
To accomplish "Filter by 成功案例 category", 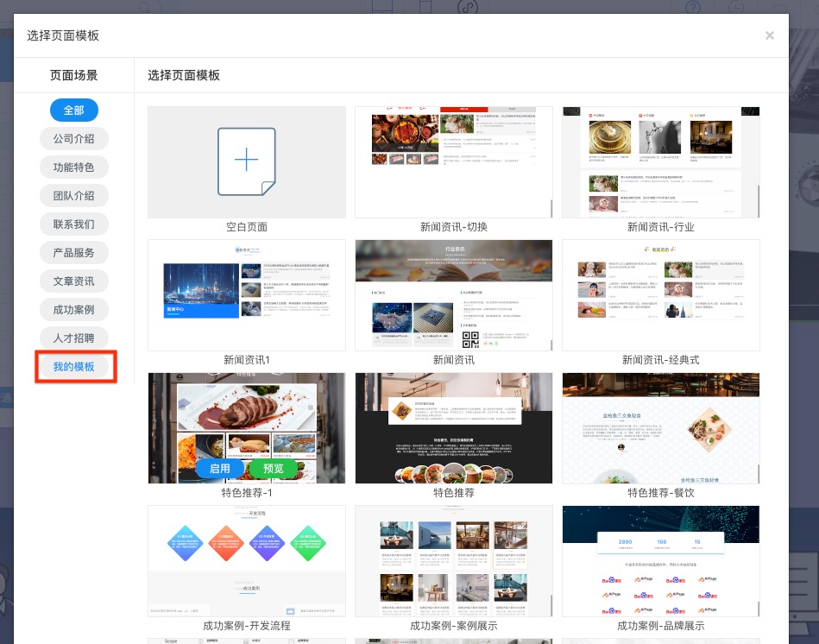I will (74, 310).
